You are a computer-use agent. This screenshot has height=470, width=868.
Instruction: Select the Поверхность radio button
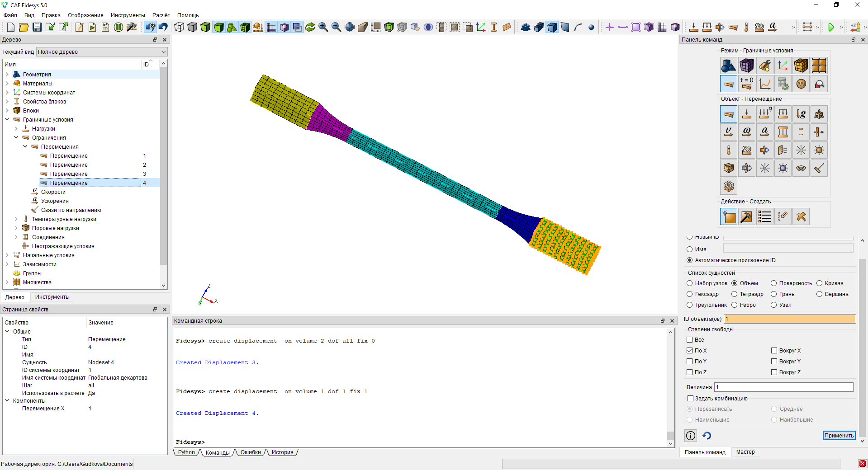[774, 283]
